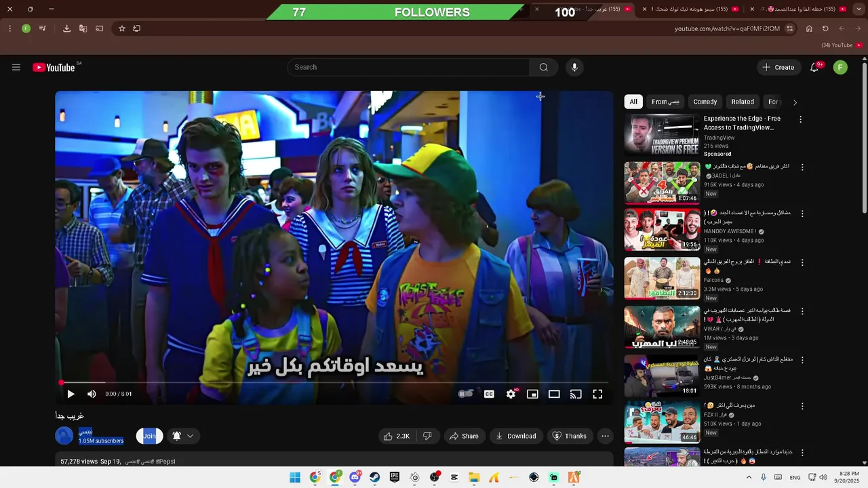Screen dimensions: 868x488
Task: Open the channel avatar
Action: pos(64,436)
